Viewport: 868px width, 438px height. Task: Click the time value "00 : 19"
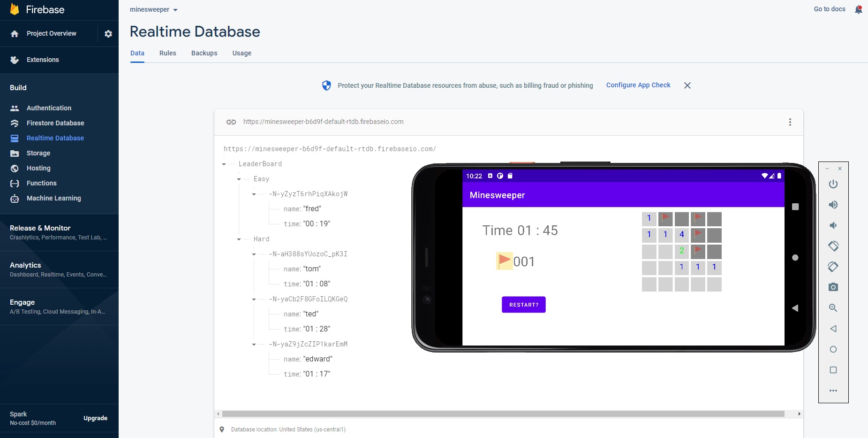[317, 224]
